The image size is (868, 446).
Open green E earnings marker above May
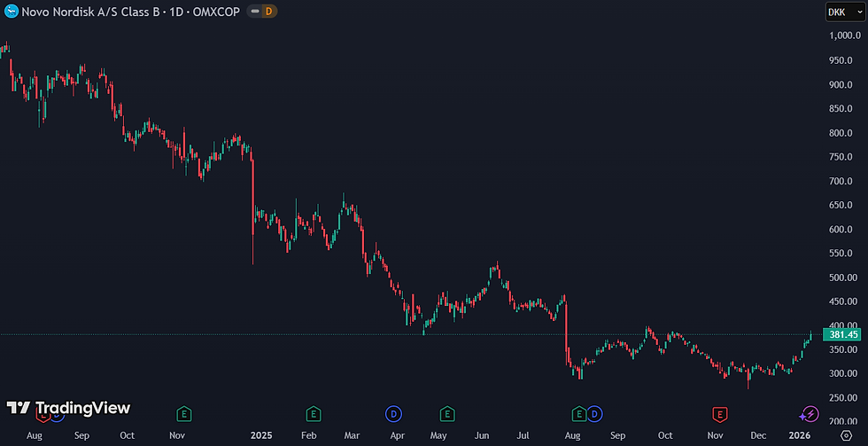coord(447,413)
